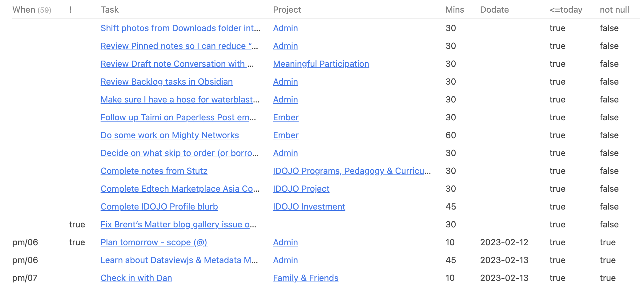
Task: Open 'Review Pinned notes' task link
Action: click(179, 46)
